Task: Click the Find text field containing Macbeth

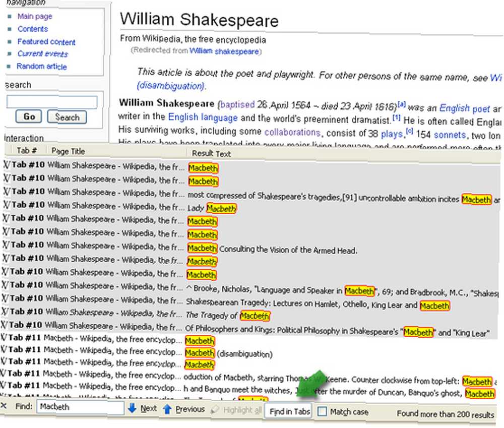Action: click(x=80, y=407)
